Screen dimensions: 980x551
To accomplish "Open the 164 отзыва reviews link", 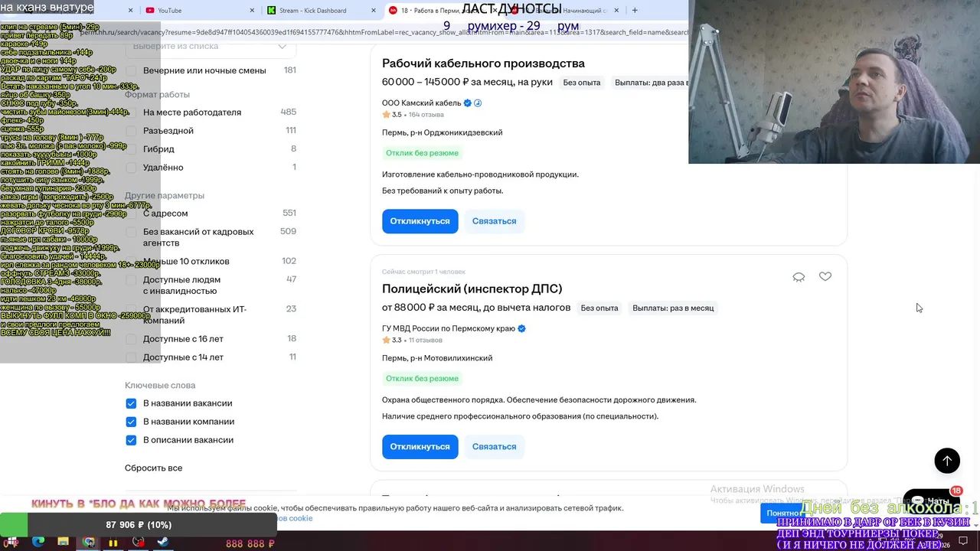I will point(426,115).
